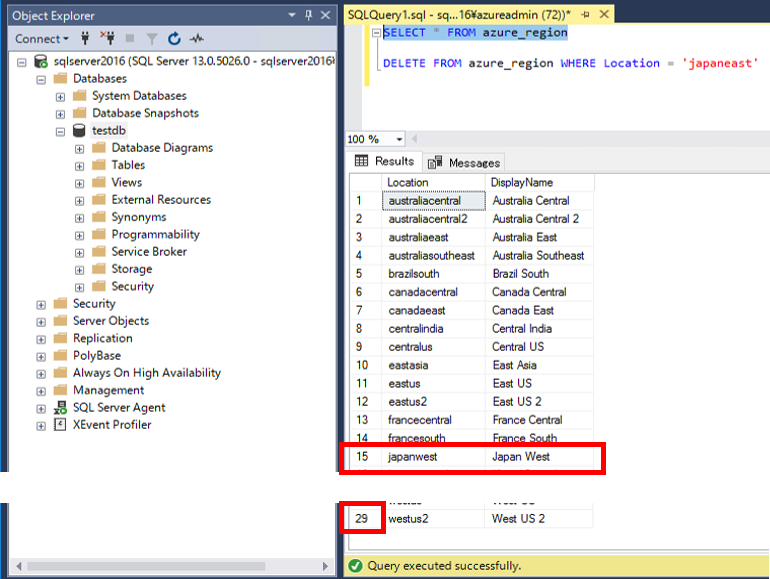
Task: Click the Japan West cell
Action: click(540, 456)
